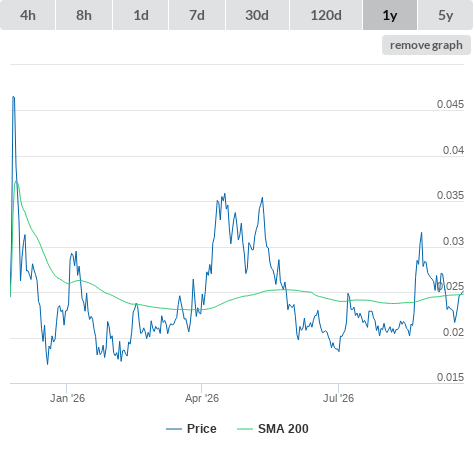Click the green SMA 200 legend marker

pos(245,429)
